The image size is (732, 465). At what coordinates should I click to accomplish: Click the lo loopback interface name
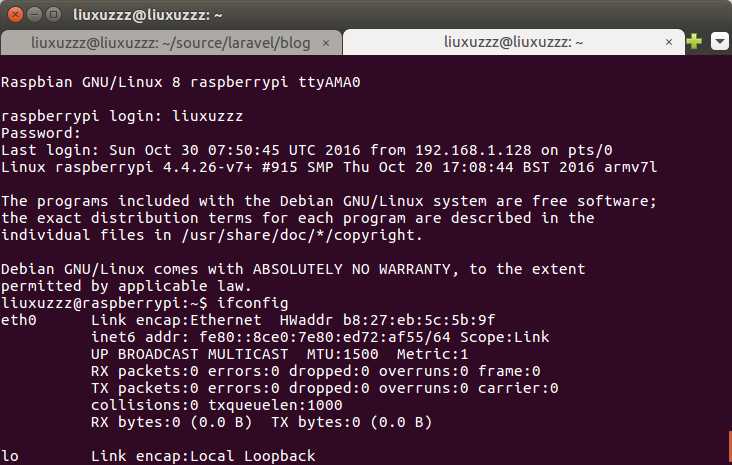click(10, 456)
